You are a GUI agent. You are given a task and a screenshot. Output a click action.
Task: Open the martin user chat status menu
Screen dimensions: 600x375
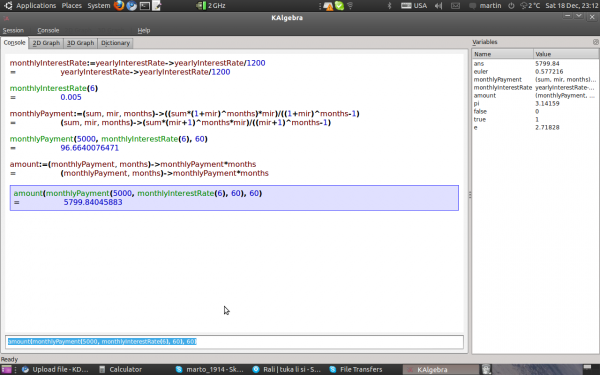[485, 5]
